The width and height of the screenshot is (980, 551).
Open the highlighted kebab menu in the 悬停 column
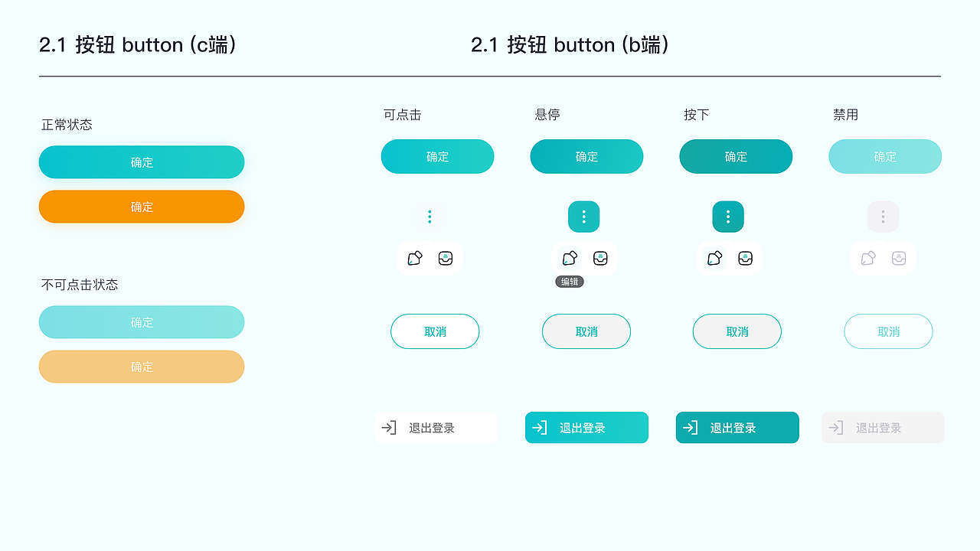[584, 217]
